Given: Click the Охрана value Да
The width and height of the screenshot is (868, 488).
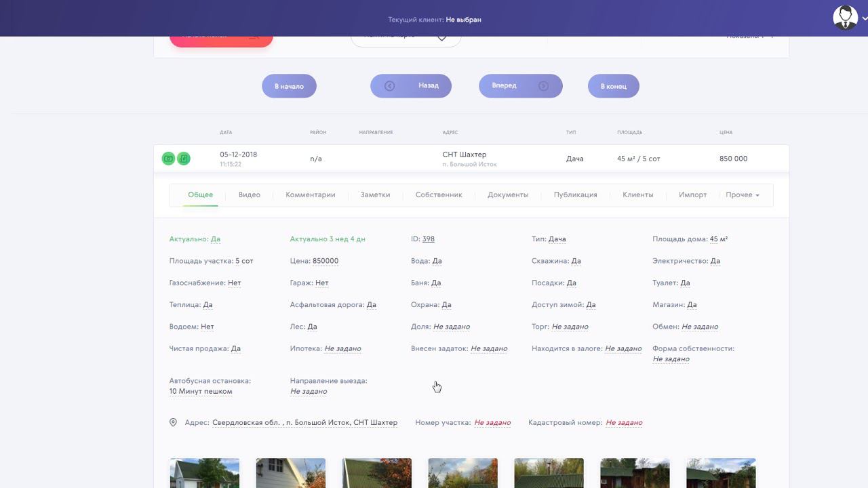Looking at the screenshot, I should [x=447, y=305].
